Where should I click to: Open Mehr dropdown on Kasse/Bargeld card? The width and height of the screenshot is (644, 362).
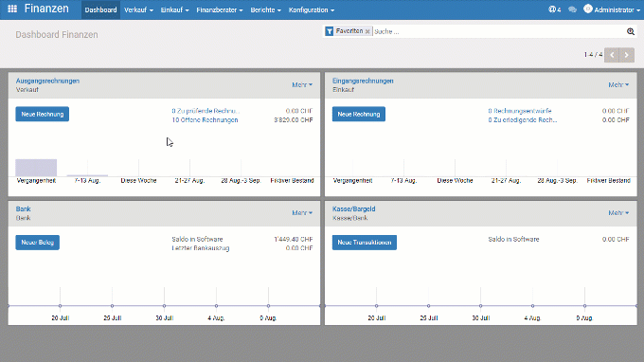(618, 213)
